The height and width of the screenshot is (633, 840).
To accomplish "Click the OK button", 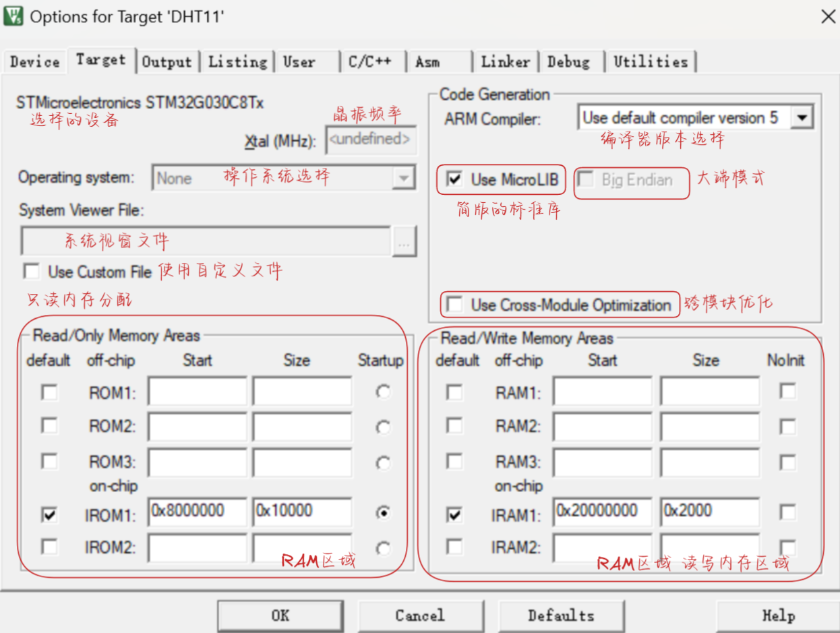I will coord(280,615).
